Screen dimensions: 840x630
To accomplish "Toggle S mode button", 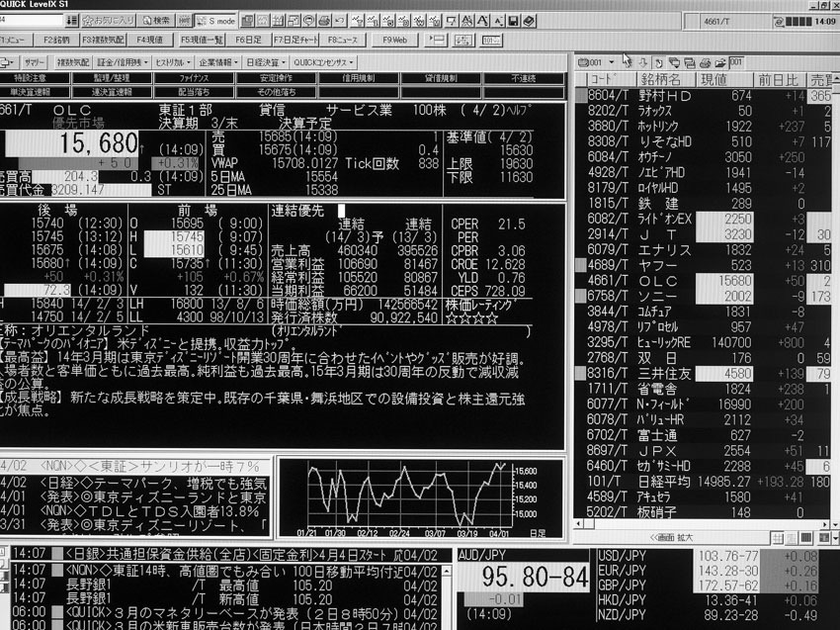I will (215, 21).
